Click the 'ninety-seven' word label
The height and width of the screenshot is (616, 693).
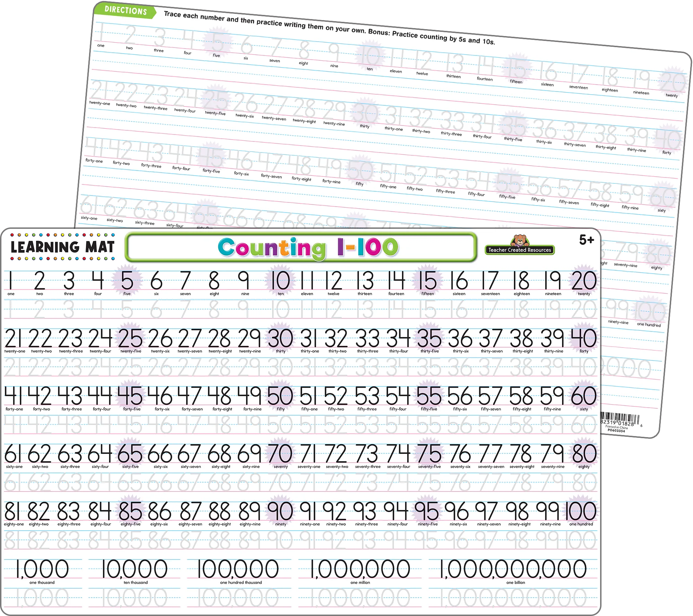(489, 524)
